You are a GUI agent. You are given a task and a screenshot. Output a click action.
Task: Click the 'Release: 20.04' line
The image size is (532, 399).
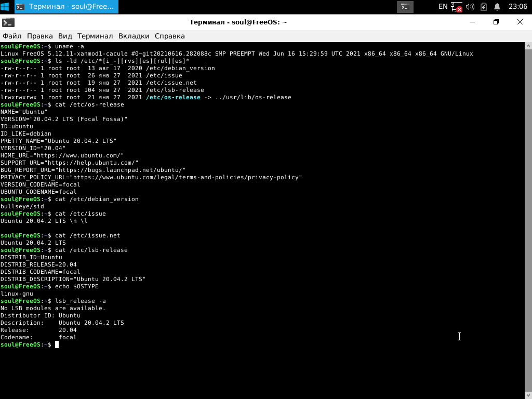[38, 330]
